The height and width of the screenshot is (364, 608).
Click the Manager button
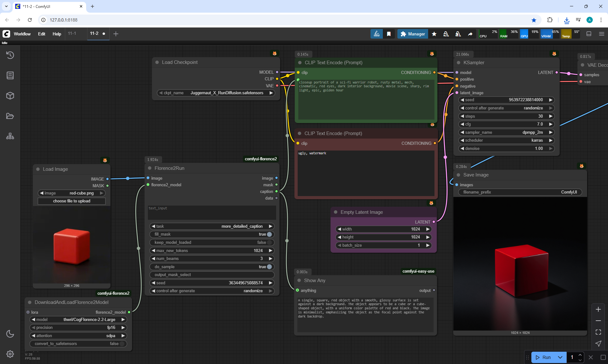413,34
